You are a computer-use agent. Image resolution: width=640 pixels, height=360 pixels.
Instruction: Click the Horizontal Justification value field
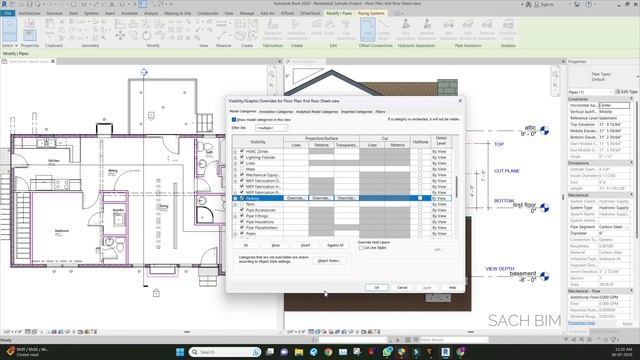pyautogui.click(x=614, y=105)
